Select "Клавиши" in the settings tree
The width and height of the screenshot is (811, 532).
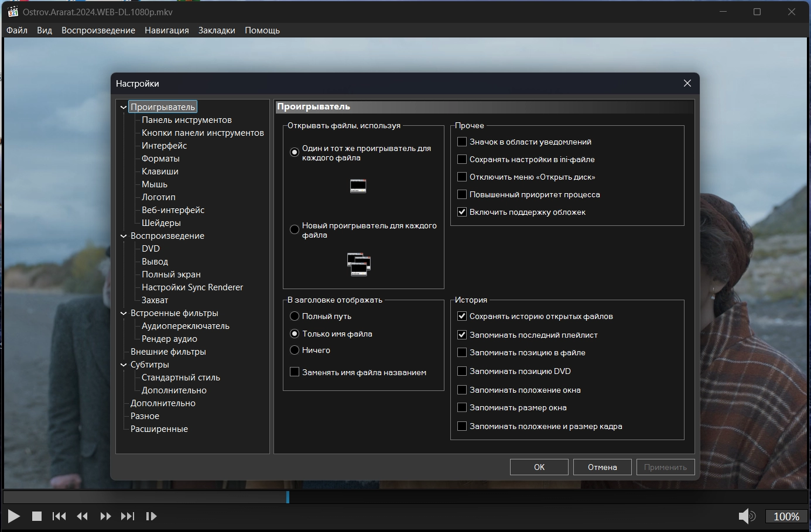click(160, 171)
